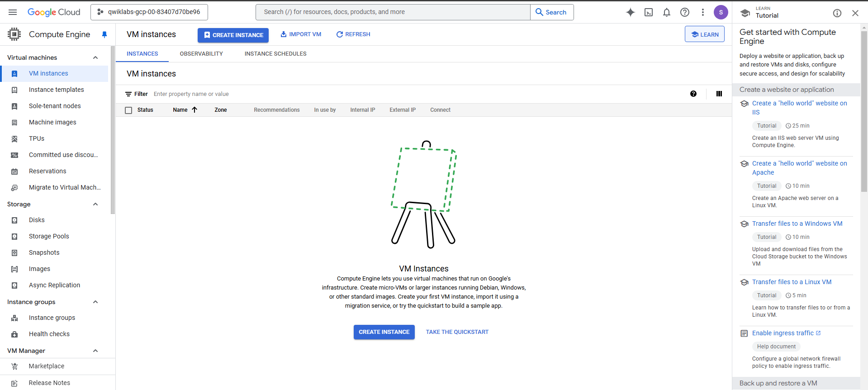The image size is (868, 390).
Task: Click the Google Cloud logo
Action: click(54, 12)
